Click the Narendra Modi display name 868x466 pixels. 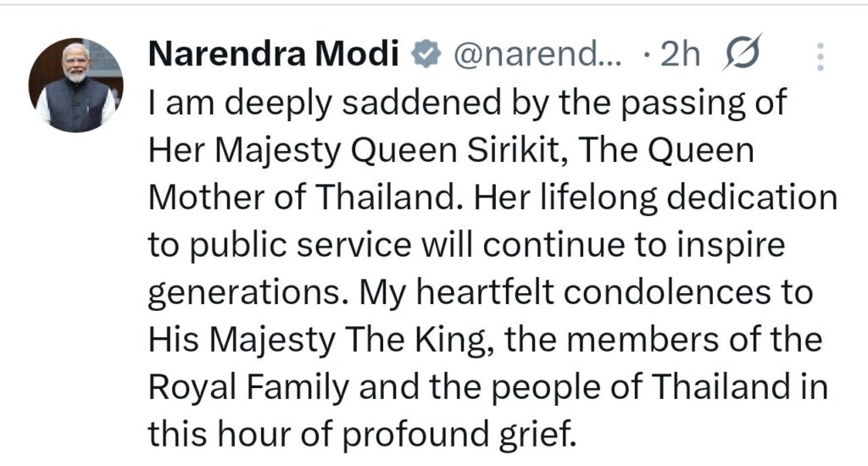(x=273, y=57)
